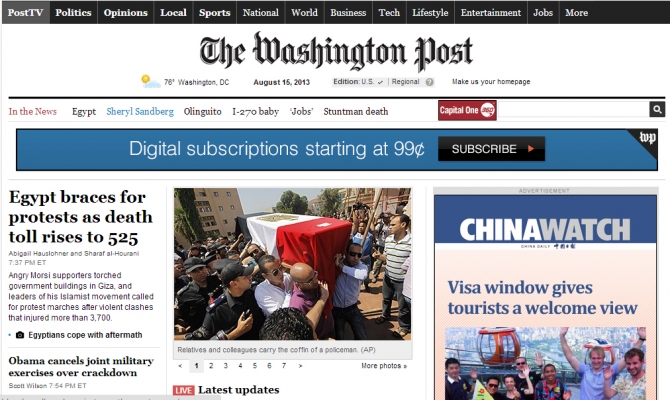Click the SUBSCRIBE button
This screenshot has height=400, width=670.
click(x=491, y=149)
